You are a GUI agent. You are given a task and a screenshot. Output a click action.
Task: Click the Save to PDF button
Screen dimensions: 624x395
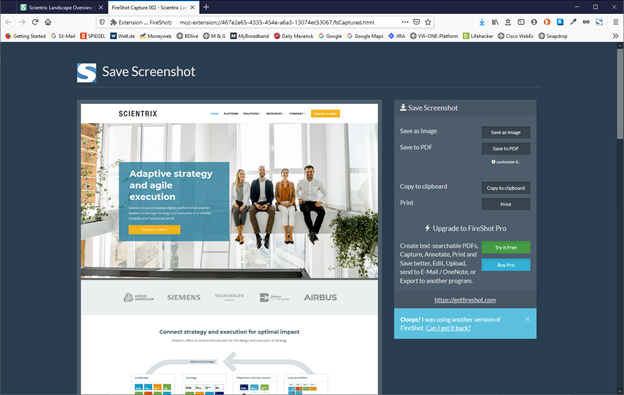pos(506,149)
